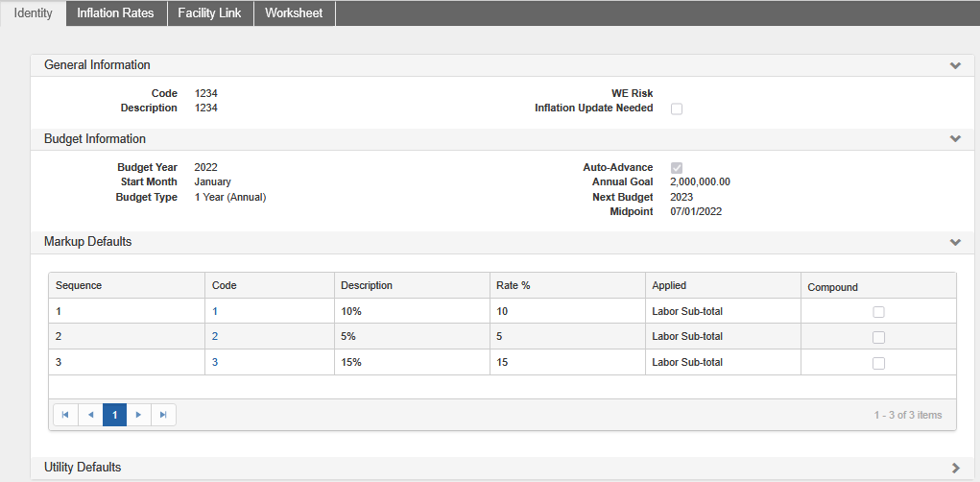Jump to last page of markup table
The width and height of the screenshot is (980, 482).
click(x=163, y=415)
